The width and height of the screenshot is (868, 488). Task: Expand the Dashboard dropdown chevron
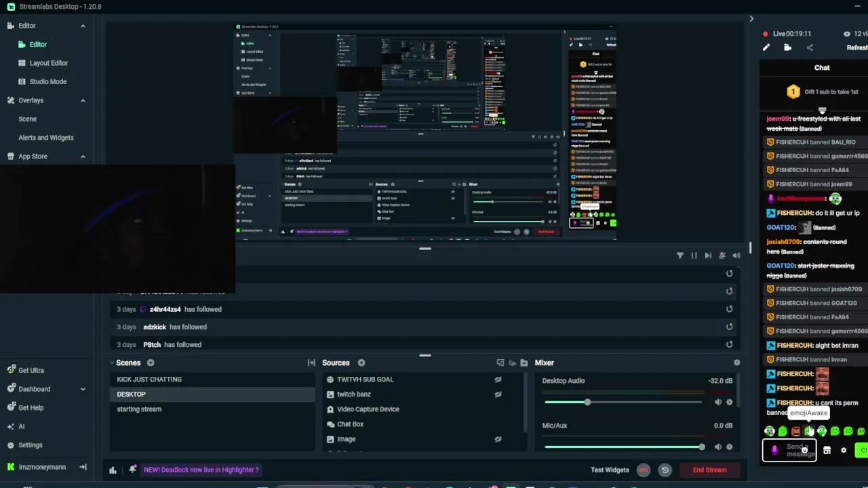[83, 389]
